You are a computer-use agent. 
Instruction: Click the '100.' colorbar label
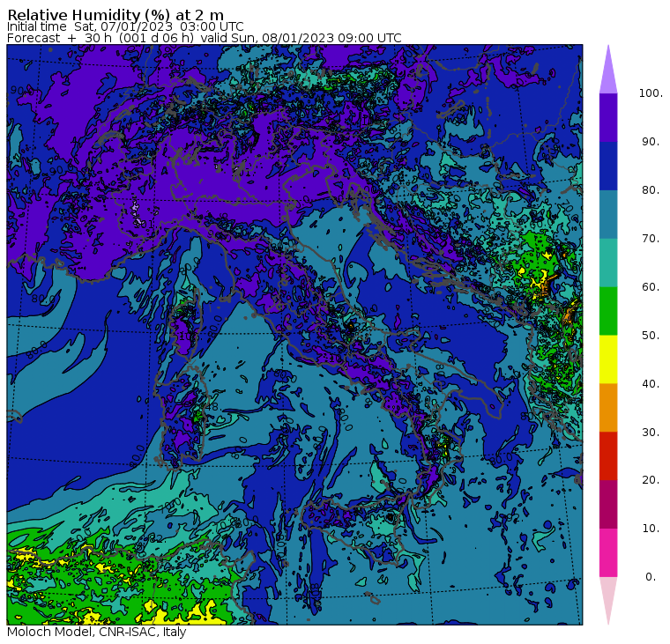(651, 93)
